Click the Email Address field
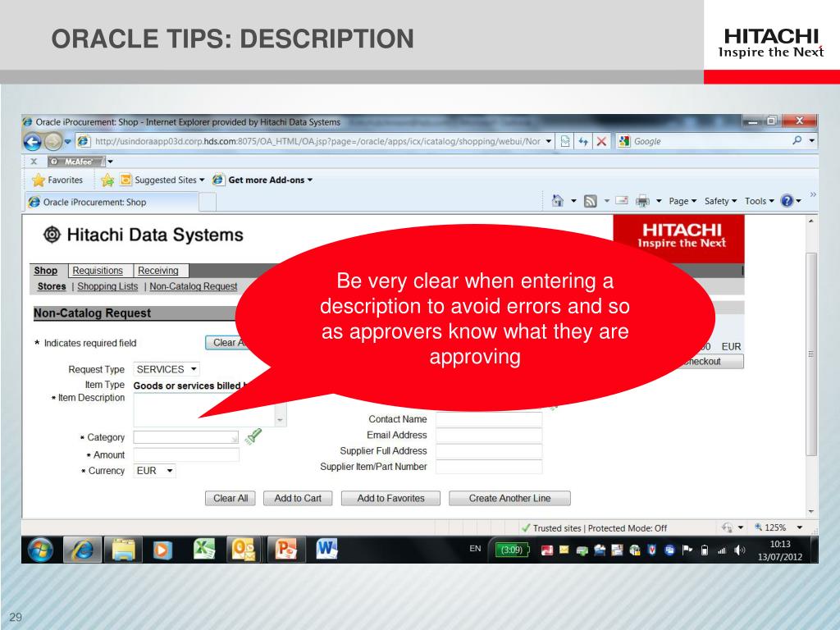 pyautogui.click(x=489, y=435)
